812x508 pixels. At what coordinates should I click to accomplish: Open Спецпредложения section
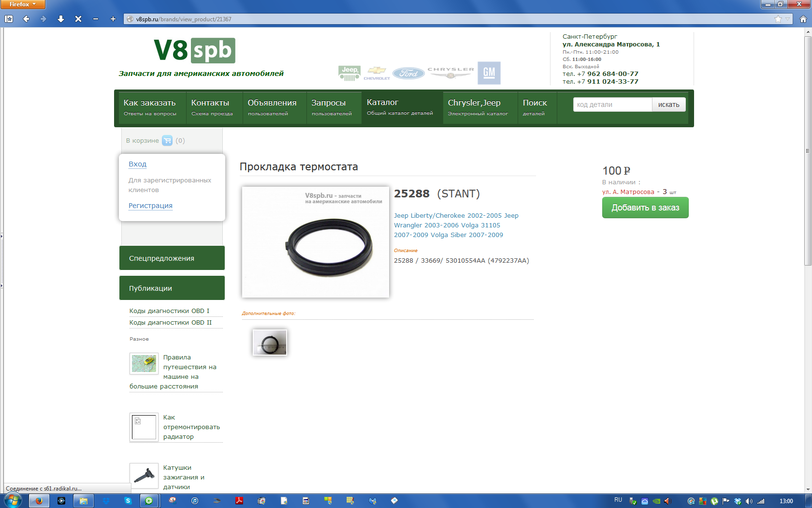pos(172,258)
